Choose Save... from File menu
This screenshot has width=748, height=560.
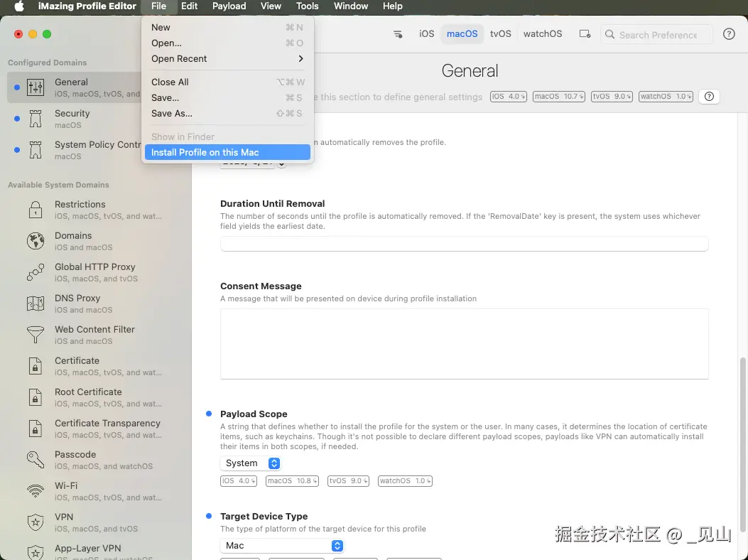227,98
